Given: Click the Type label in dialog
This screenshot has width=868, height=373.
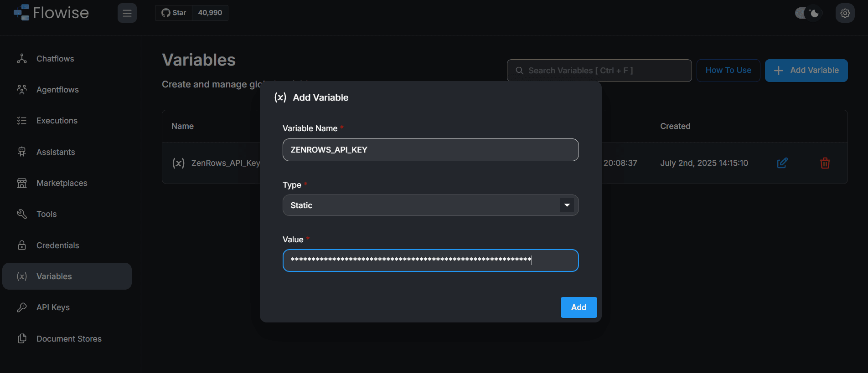Looking at the screenshot, I should [292, 185].
